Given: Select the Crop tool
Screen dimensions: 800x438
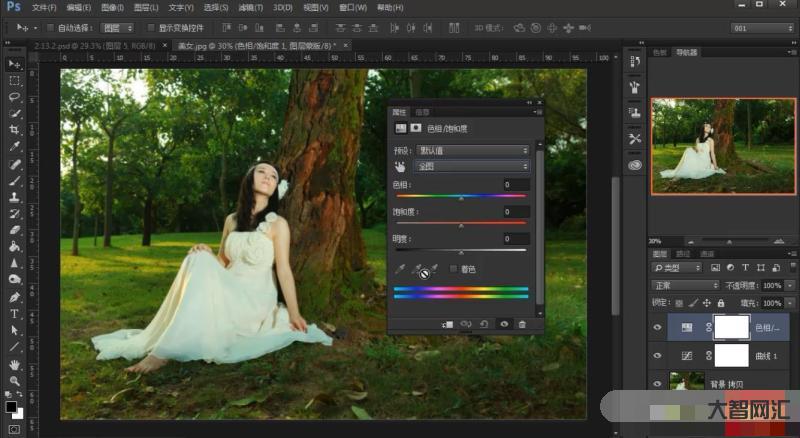Looking at the screenshot, I should pyautogui.click(x=15, y=130).
